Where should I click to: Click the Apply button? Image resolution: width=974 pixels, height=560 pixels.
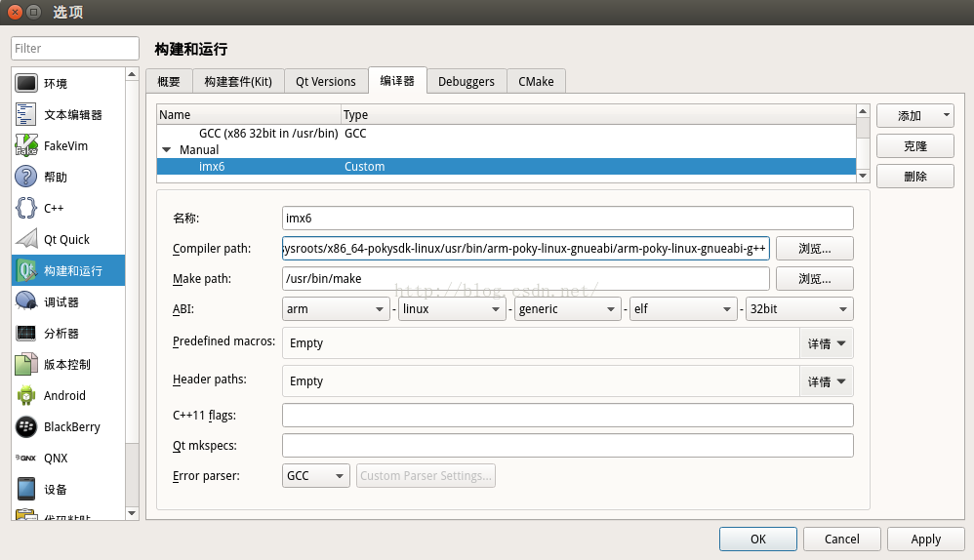pos(925,539)
